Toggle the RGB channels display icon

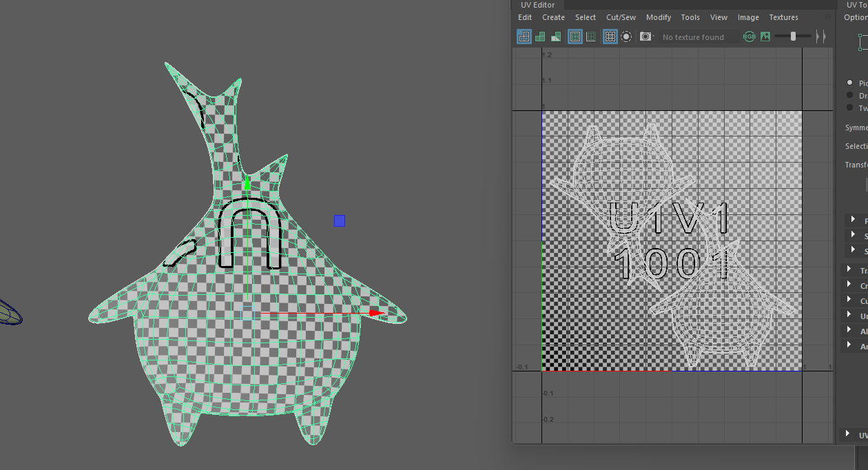coord(749,37)
